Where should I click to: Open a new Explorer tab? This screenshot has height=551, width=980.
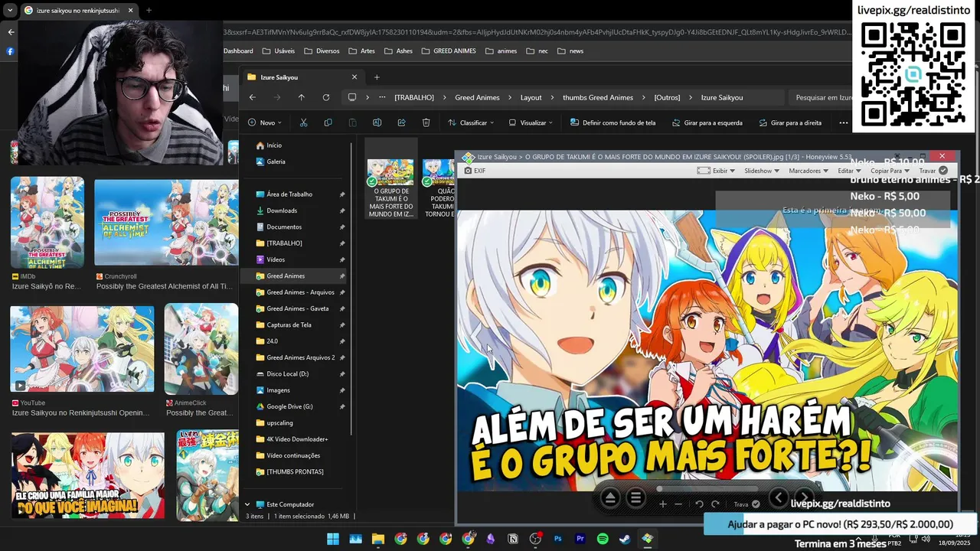click(377, 77)
